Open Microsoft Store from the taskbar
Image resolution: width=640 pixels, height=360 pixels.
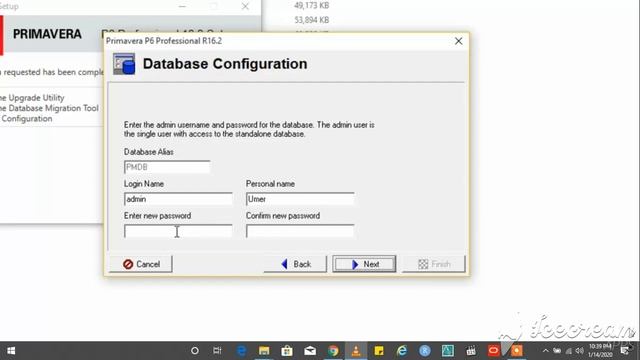[x=287, y=351]
